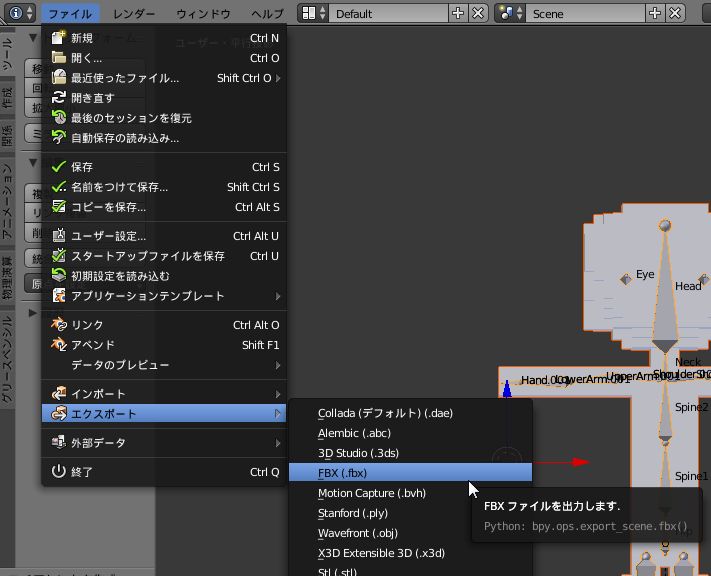The width and height of the screenshot is (711, 576).
Task: Choose Motion Capture (.bvh) export
Action: (410, 493)
